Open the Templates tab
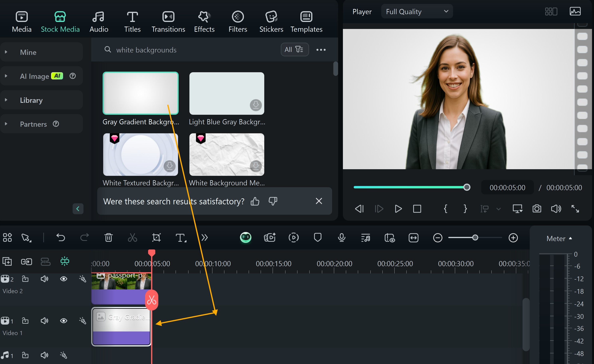This screenshot has width=594, height=364. click(306, 22)
